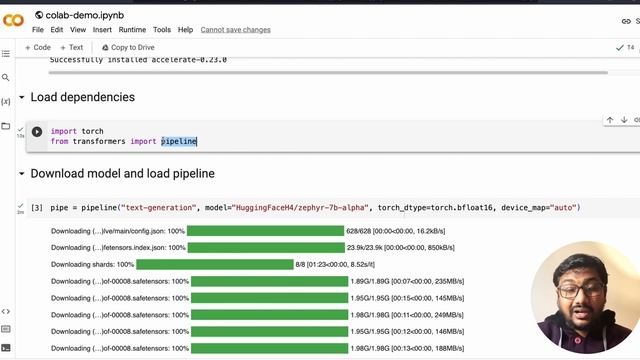The height and width of the screenshot is (360, 640).
Task: Open the variables inspector {x} icon
Action: click(x=6, y=102)
